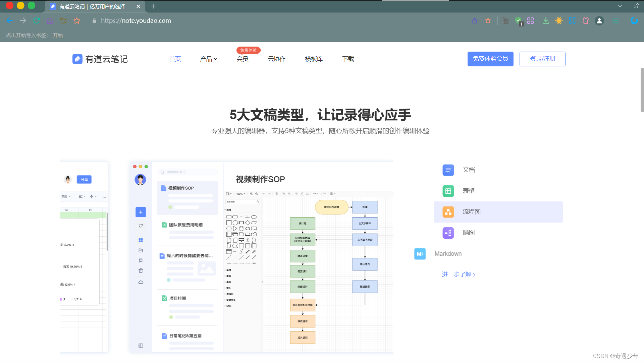Click the green shield security icon
Image resolution: width=644 pixels, height=362 pixels.
(518, 21)
